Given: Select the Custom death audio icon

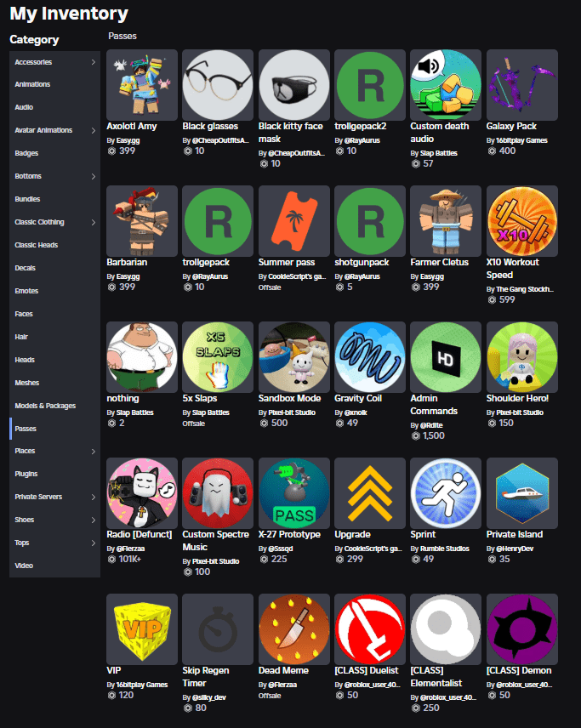Looking at the screenshot, I should pyautogui.click(x=446, y=85).
